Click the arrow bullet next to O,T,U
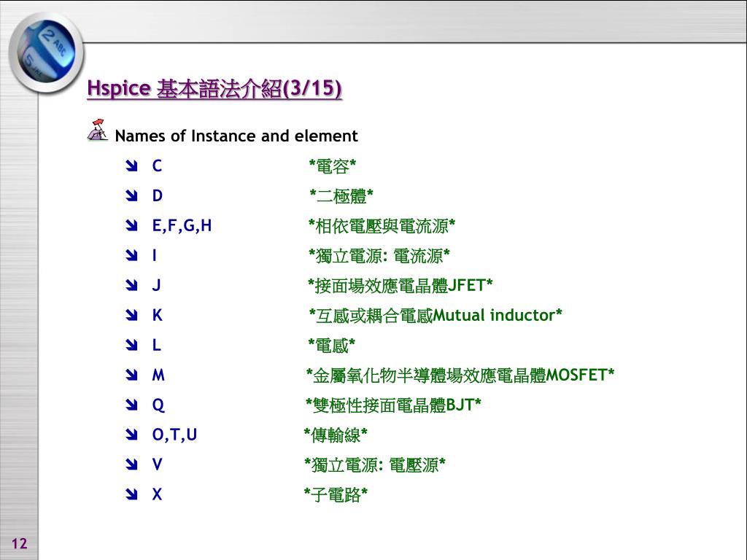 tap(131, 435)
